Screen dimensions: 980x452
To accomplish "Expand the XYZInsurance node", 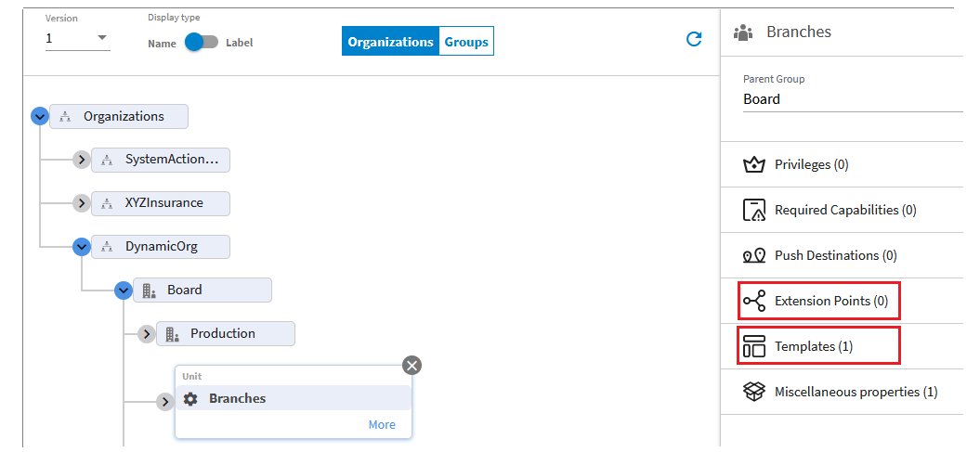I will [x=82, y=202].
